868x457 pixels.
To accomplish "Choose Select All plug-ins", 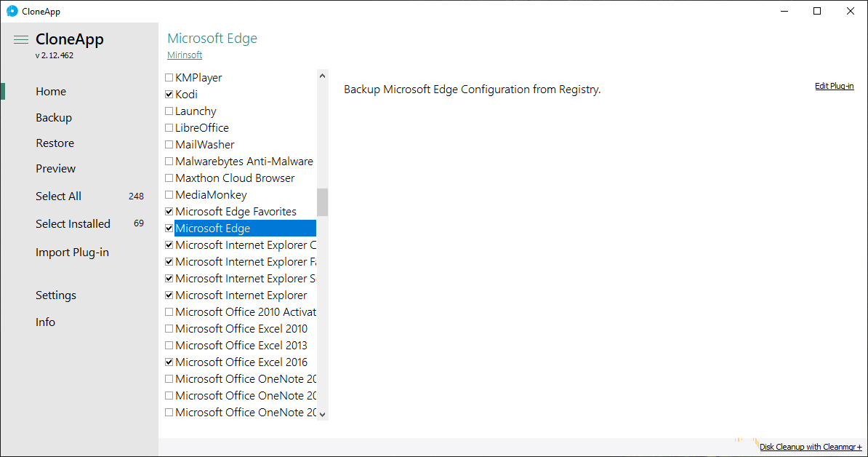I will point(58,196).
